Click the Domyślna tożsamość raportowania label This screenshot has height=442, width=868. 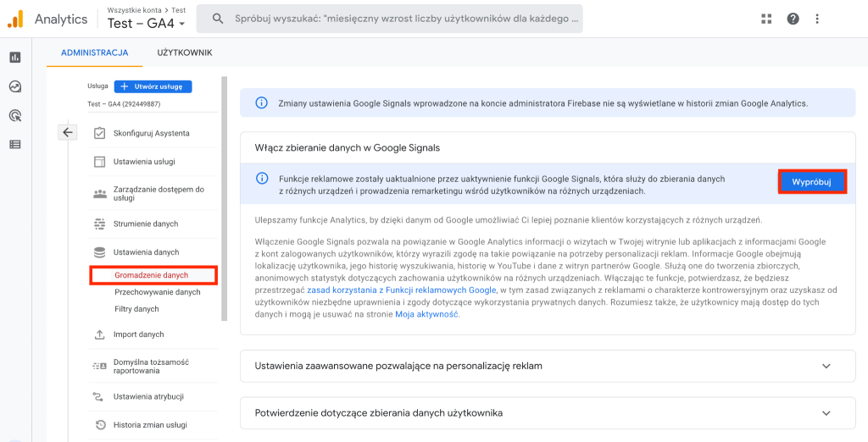tap(151, 366)
